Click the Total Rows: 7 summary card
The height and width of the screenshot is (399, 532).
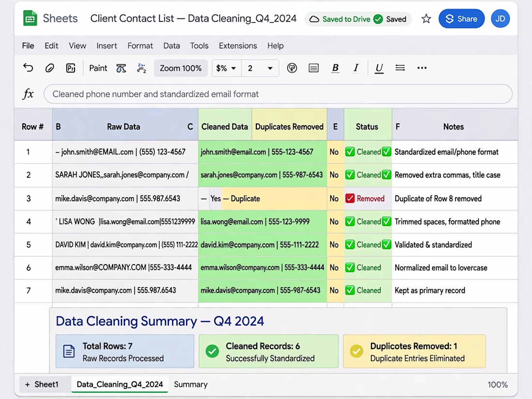coord(125,352)
